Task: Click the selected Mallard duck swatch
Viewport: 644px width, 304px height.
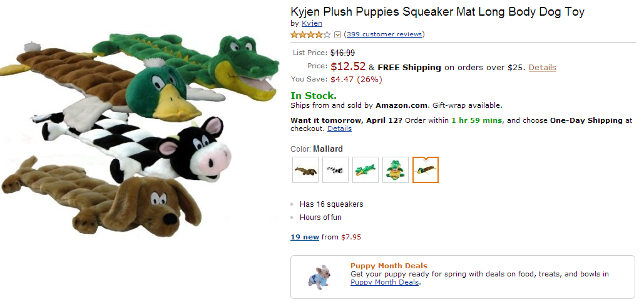Action: click(x=426, y=170)
